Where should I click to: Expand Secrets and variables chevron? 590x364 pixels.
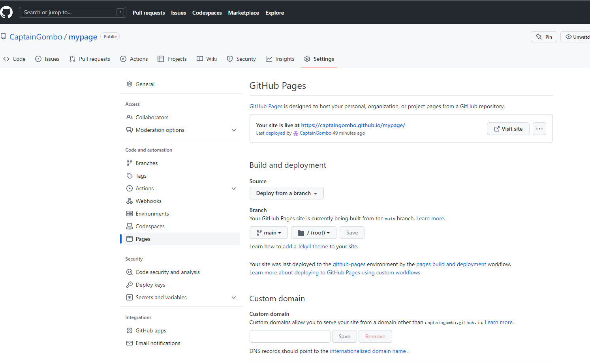[x=234, y=297]
